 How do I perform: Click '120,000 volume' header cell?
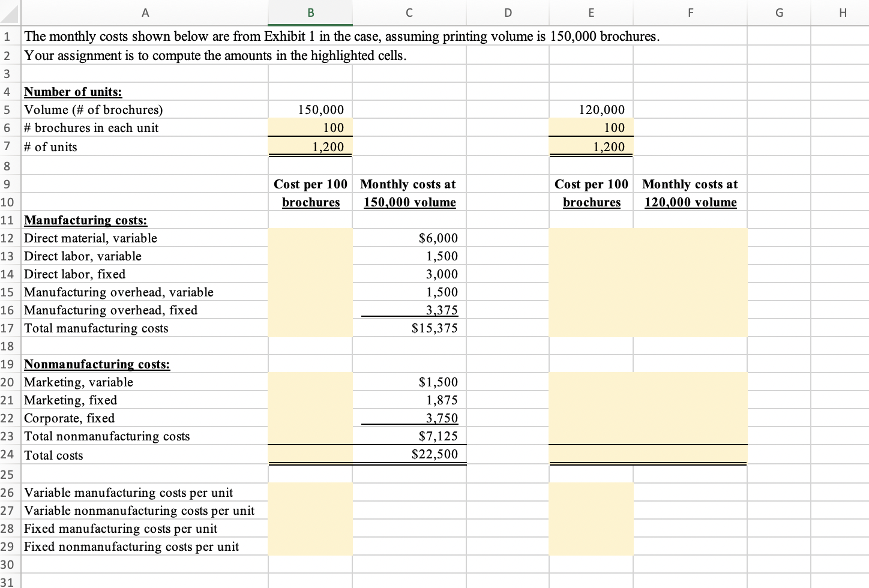(x=690, y=202)
